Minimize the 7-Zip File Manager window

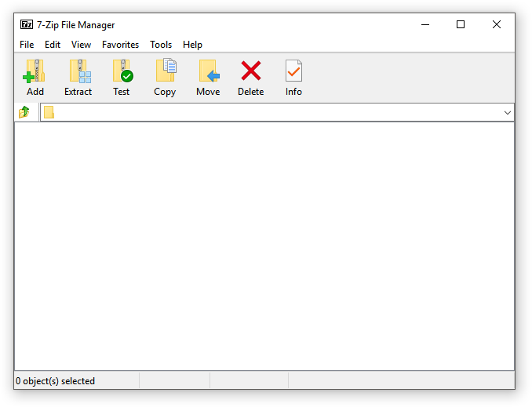click(x=425, y=24)
